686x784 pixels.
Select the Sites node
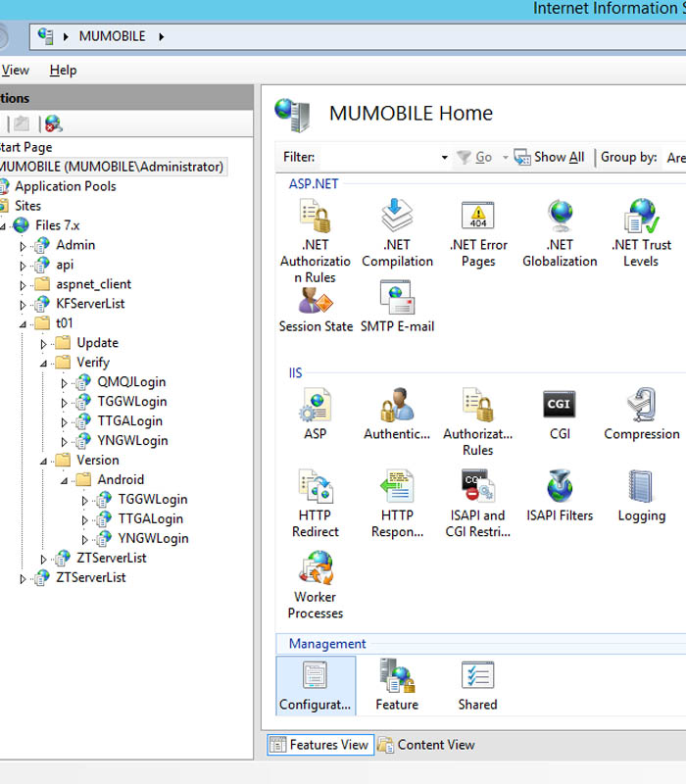[x=28, y=206]
